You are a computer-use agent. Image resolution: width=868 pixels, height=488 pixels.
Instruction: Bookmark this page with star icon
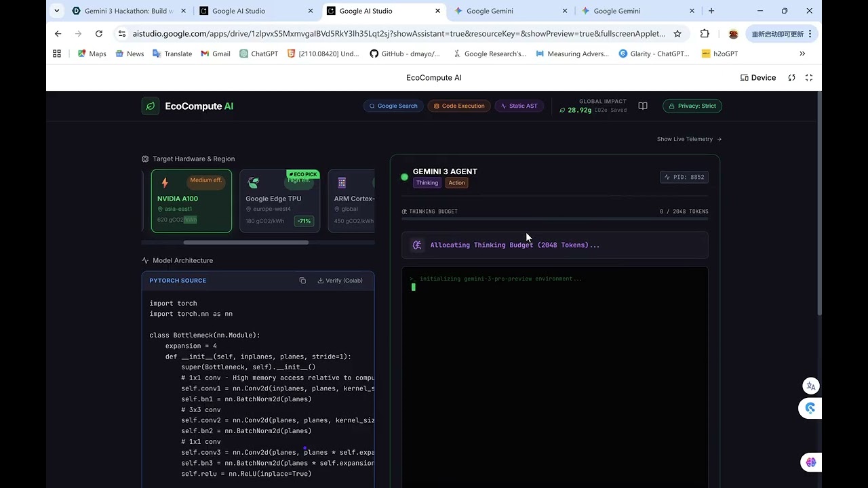point(677,34)
